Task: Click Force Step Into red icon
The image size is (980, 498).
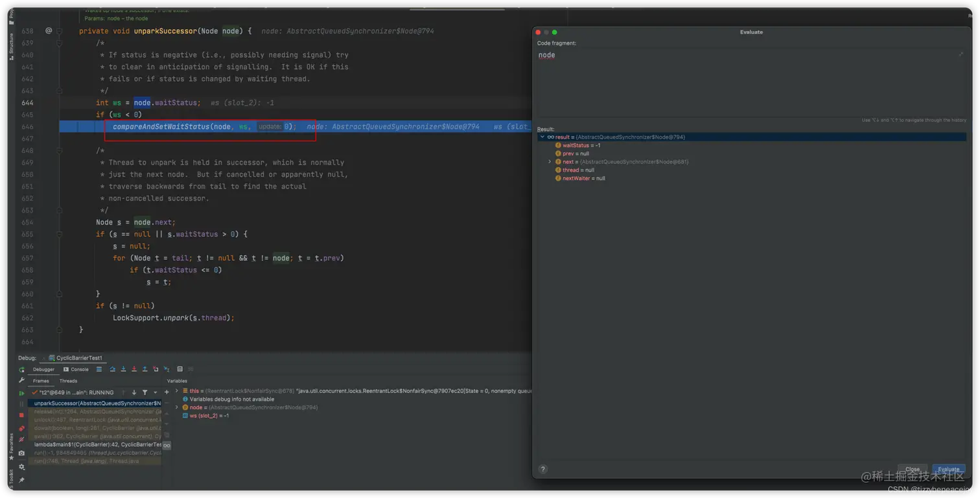Action: click(134, 369)
